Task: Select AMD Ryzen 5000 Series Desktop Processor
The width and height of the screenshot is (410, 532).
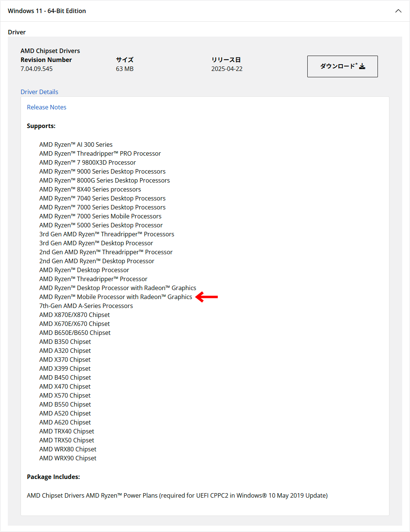Action: tap(101, 225)
